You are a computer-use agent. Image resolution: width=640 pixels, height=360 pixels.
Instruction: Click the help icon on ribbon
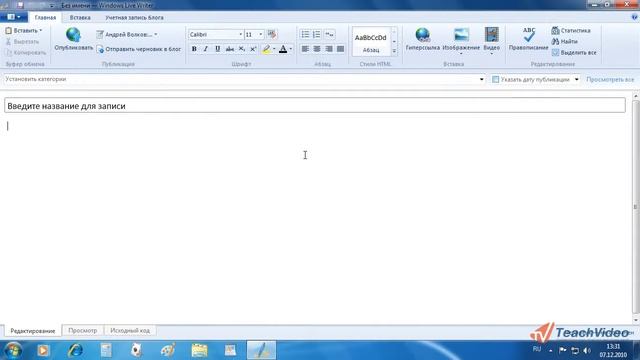(634, 17)
